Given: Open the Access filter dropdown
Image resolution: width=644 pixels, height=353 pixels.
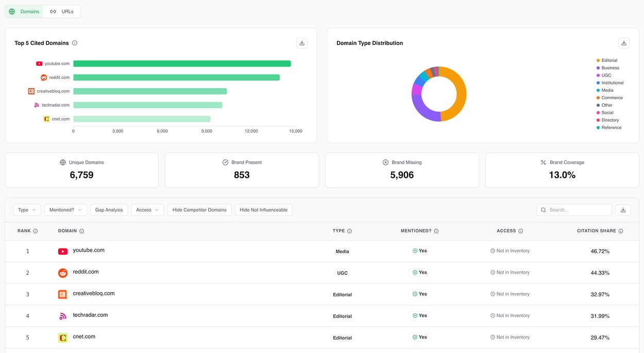Looking at the screenshot, I should (x=147, y=210).
